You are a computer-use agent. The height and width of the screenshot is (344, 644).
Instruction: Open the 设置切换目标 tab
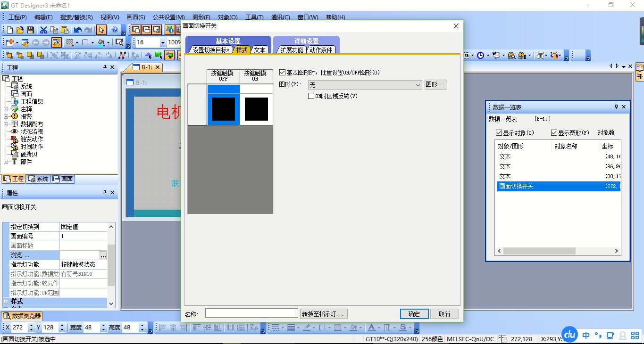211,50
